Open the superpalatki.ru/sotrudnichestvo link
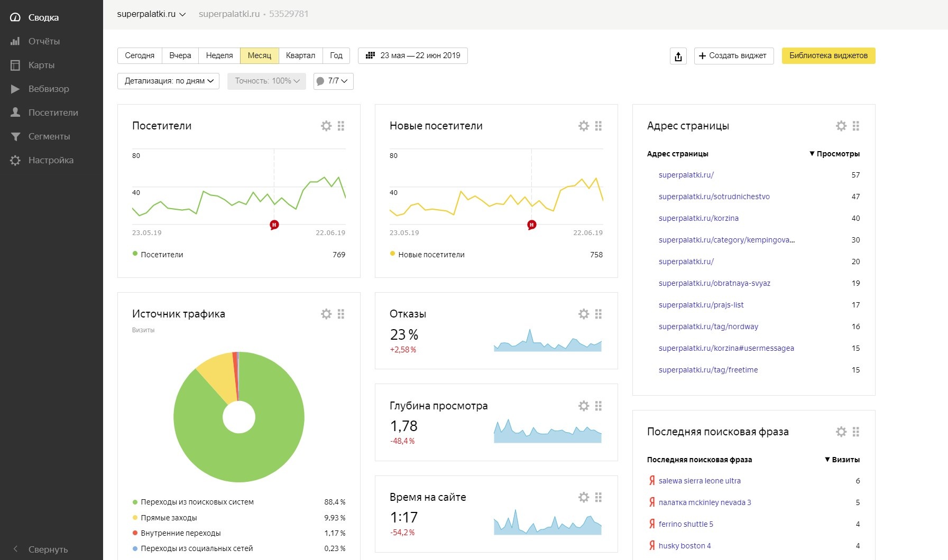This screenshot has height=560, width=948. [714, 197]
